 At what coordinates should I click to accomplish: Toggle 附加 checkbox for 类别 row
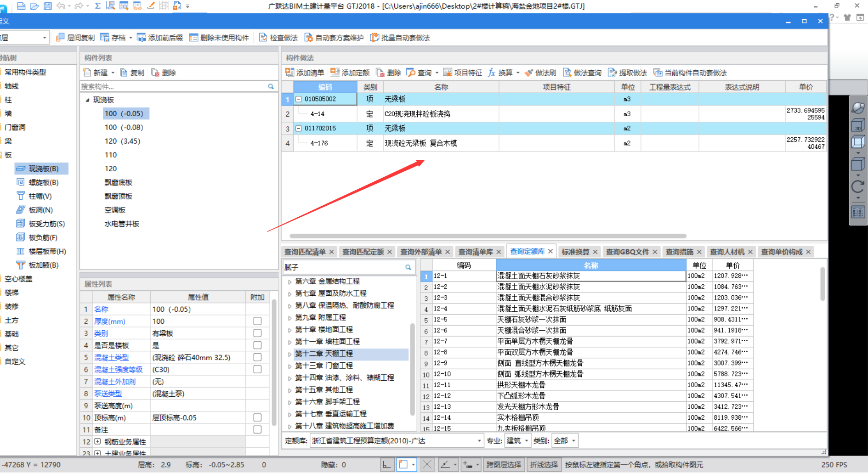click(257, 333)
